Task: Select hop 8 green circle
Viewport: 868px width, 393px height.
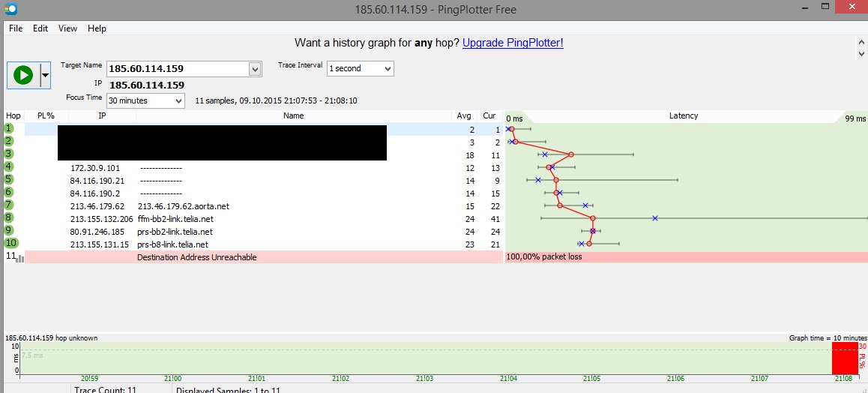Action: (8, 217)
